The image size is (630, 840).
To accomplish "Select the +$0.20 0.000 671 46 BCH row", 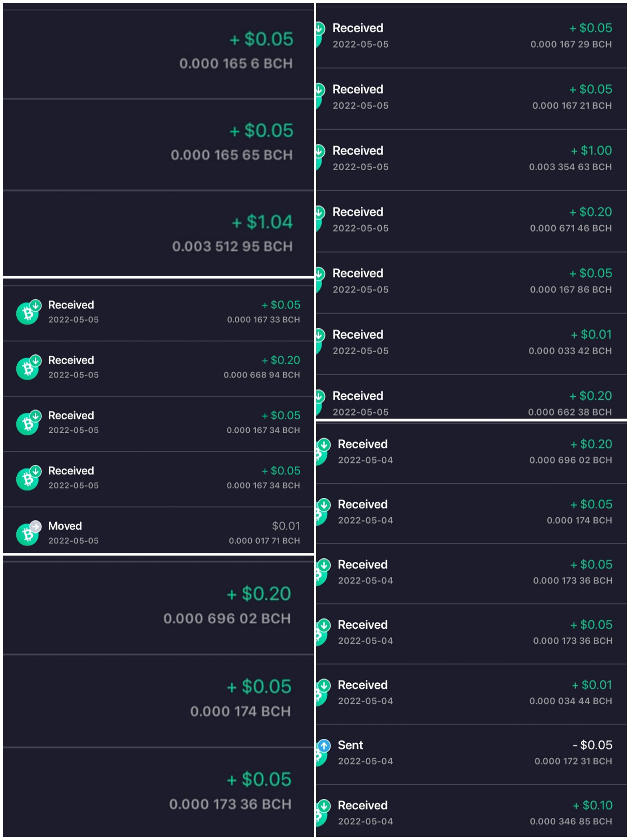I will click(471, 221).
